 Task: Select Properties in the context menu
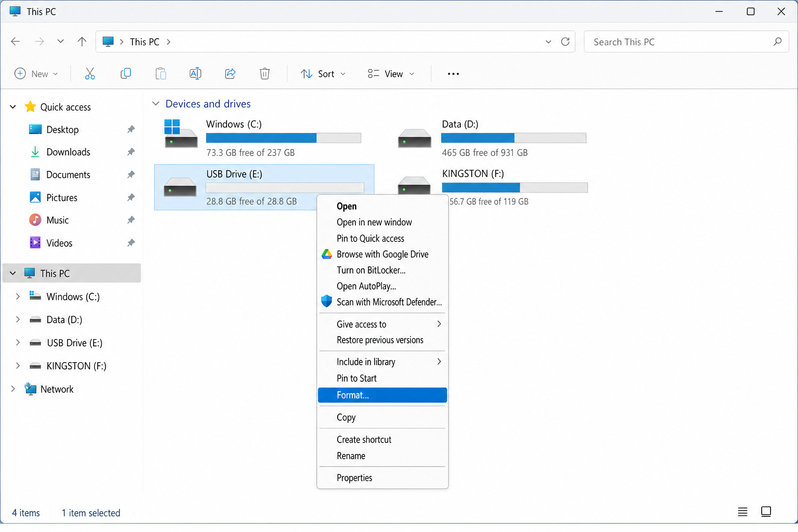(x=382, y=478)
